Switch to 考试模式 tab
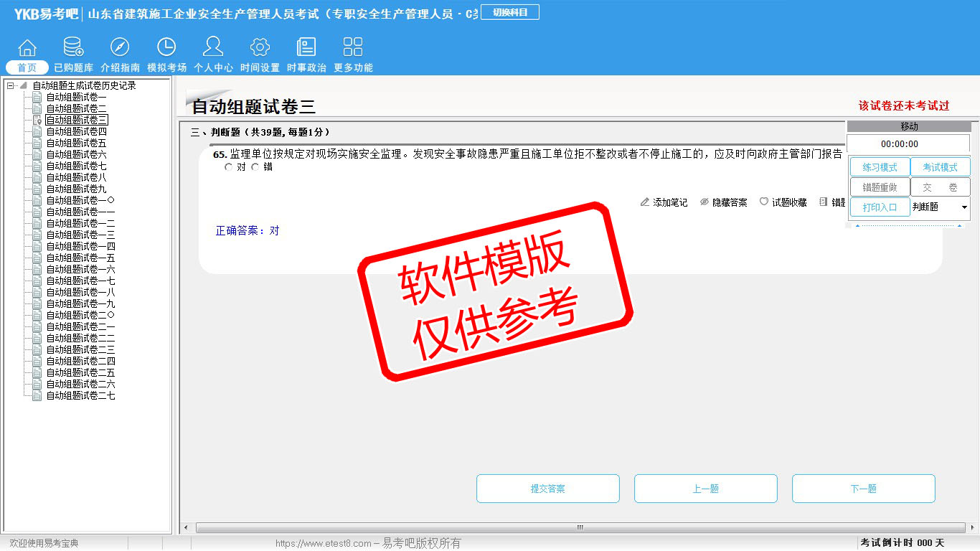Viewport: 980px width, 551px height. 940,167
